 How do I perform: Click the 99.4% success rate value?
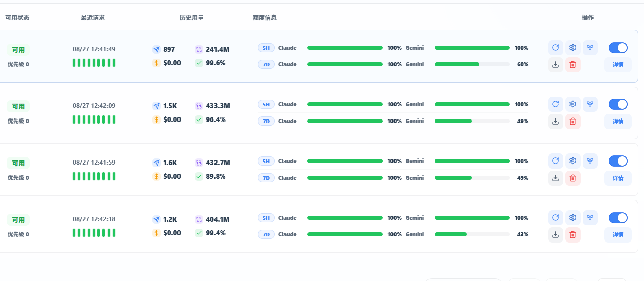click(216, 233)
